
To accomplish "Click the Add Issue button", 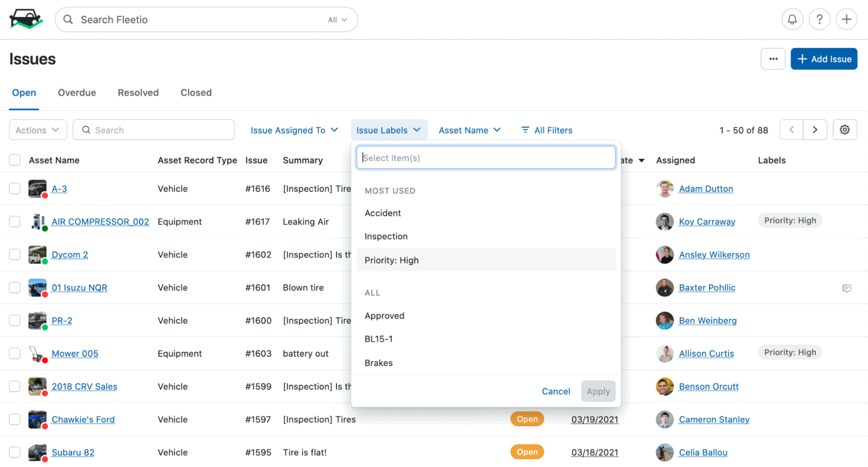I will (x=824, y=59).
